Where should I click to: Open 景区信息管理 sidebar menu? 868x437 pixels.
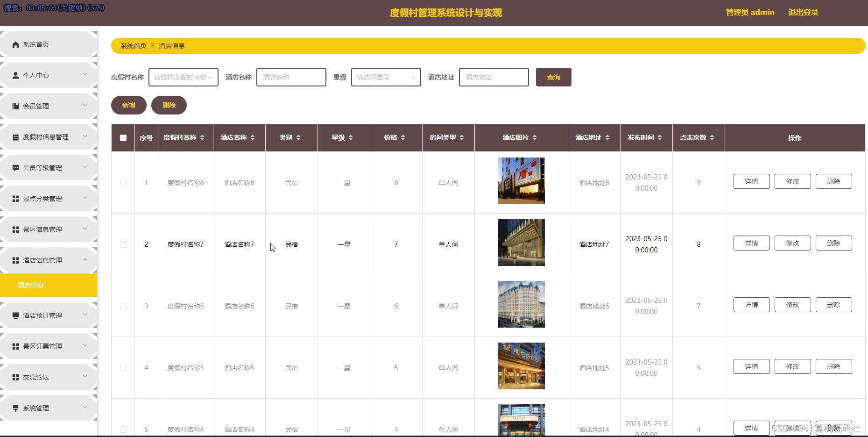(49, 229)
